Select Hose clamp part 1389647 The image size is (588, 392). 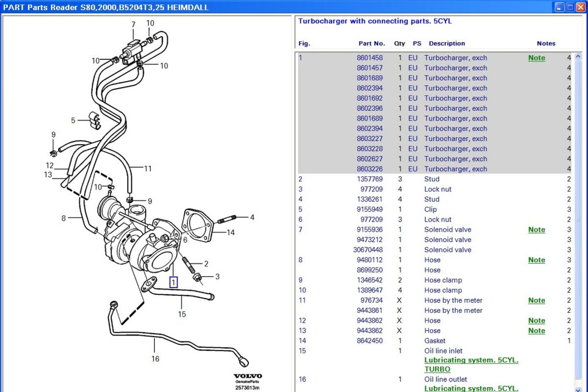coord(434,290)
